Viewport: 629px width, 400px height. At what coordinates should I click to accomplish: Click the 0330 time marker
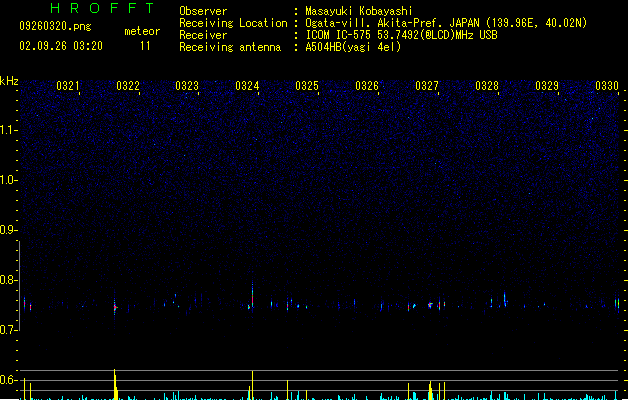(x=607, y=86)
